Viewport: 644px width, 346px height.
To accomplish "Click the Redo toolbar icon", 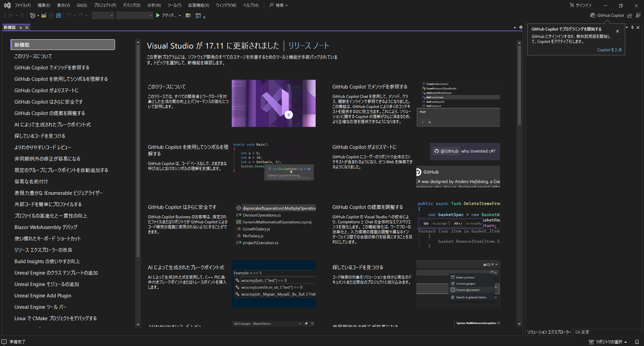I will click(80, 15).
